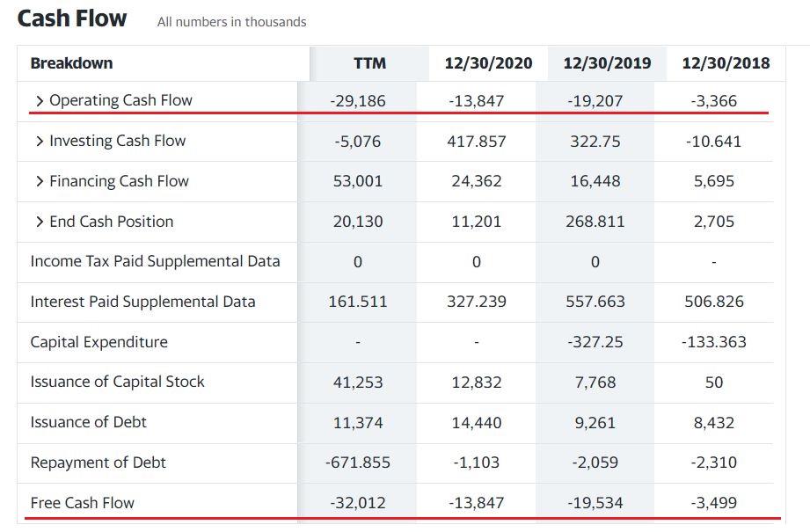Select the 12/30/2019 column header
Screen dimensions: 810x532
click(x=607, y=63)
